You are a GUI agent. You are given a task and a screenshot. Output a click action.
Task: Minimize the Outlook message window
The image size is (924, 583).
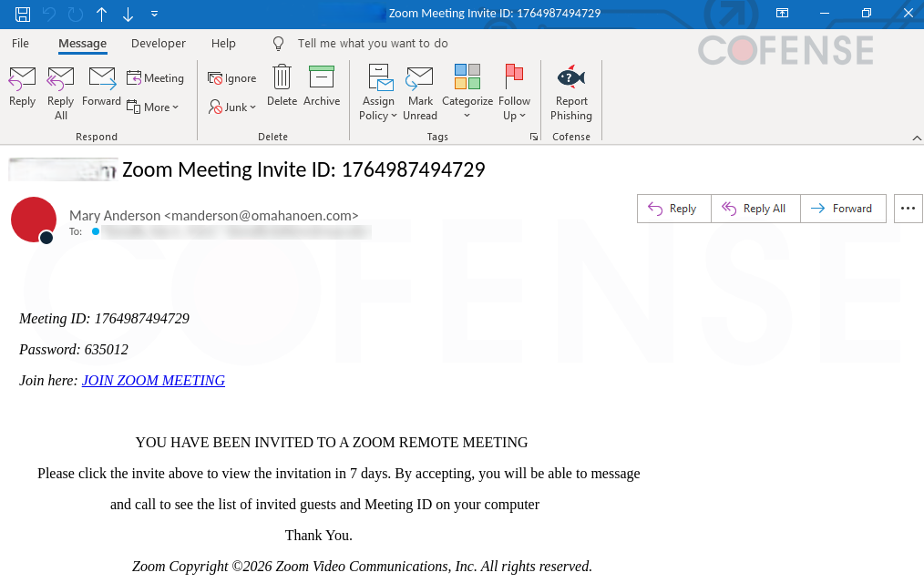pos(825,13)
